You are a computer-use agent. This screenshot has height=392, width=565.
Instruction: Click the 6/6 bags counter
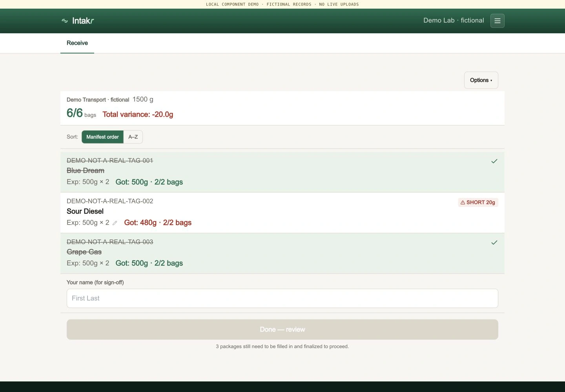pyautogui.click(x=81, y=113)
